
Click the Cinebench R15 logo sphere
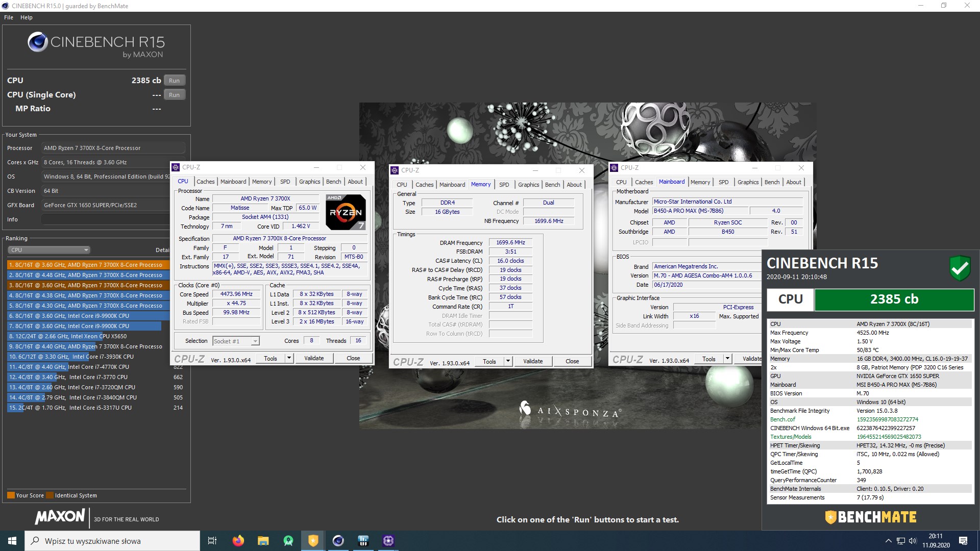click(x=38, y=42)
